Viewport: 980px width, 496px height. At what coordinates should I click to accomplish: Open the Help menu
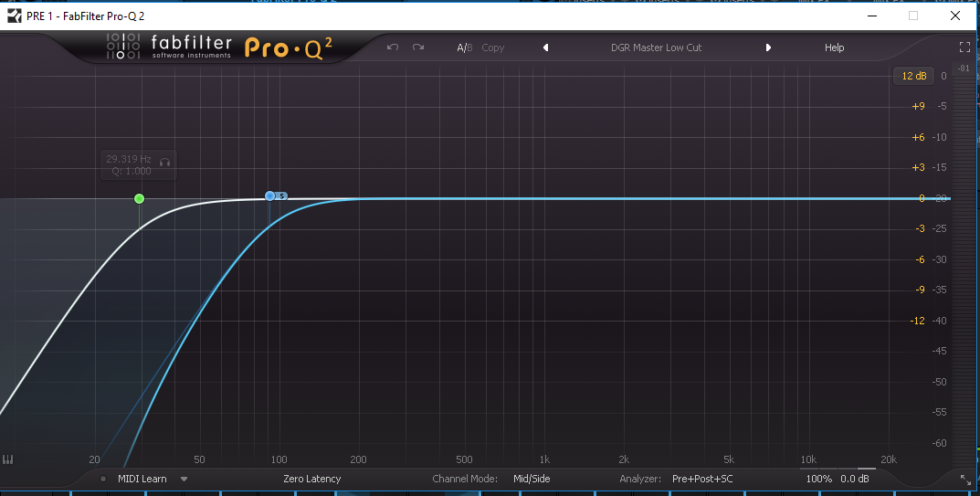pos(834,47)
